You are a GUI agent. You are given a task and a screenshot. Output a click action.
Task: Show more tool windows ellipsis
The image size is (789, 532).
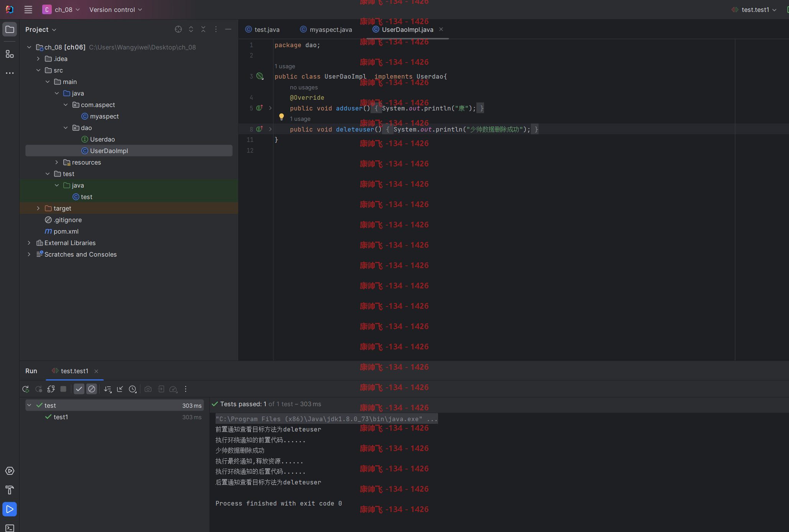click(x=10, y=73)
